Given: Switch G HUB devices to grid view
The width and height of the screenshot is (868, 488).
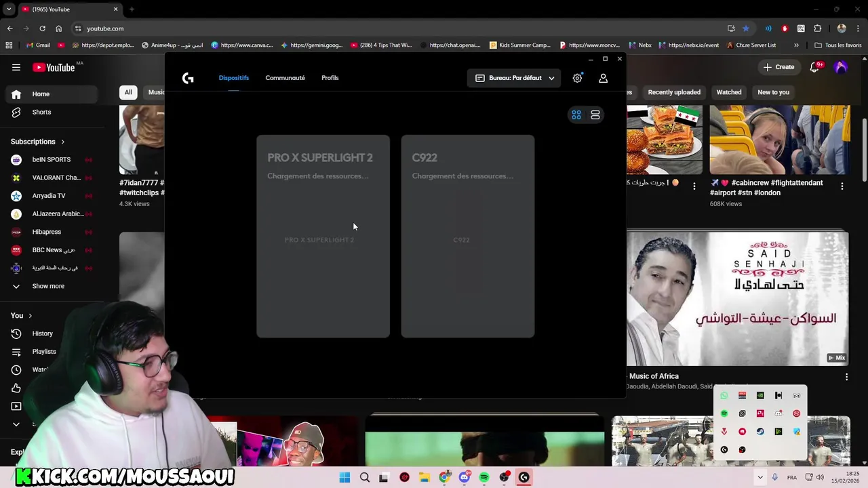Looking at the screenshot, I should click(x=576, y=115).
